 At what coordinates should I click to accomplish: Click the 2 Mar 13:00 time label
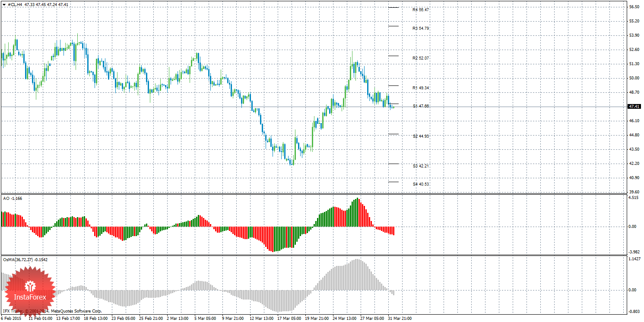point(178,319)
